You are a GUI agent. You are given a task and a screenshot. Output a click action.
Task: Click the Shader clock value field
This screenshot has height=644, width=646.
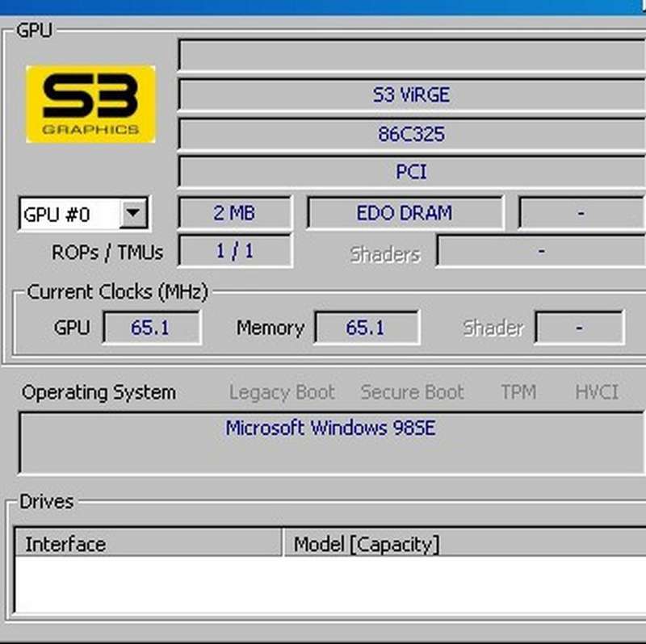click(x=579, y=328)
